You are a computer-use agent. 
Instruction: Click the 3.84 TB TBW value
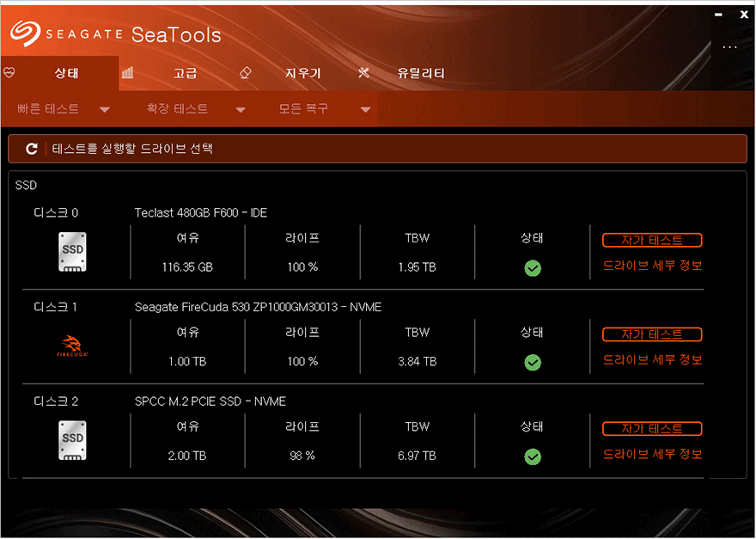click(x=417, y=362)
